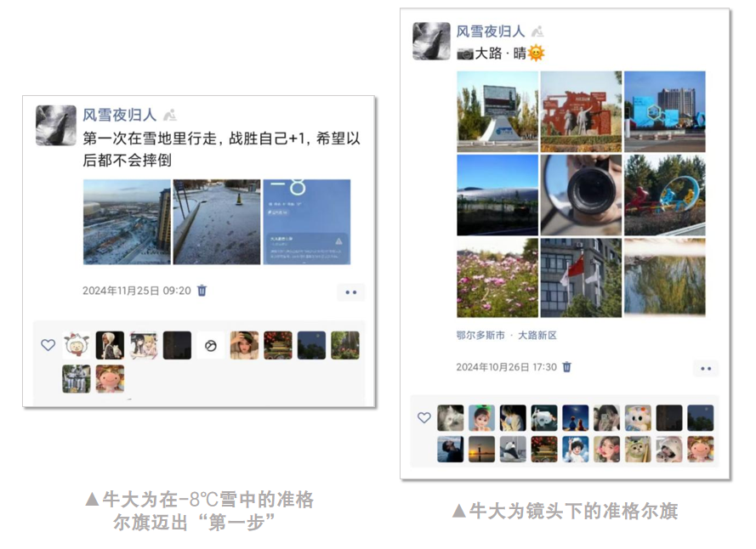Image resolution: width=756 pixels, height=549 pixels.
Task: Open 风雪夜归人 avatar on right post
Action: tap(431, 41)
